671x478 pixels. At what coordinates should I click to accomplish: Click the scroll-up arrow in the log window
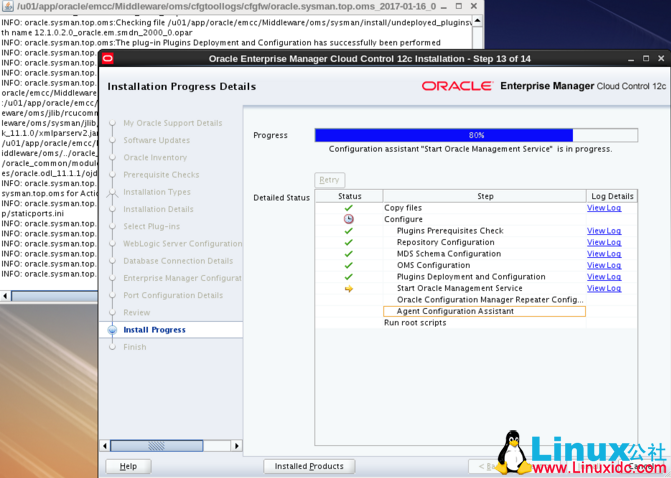(x=478, y=20)
